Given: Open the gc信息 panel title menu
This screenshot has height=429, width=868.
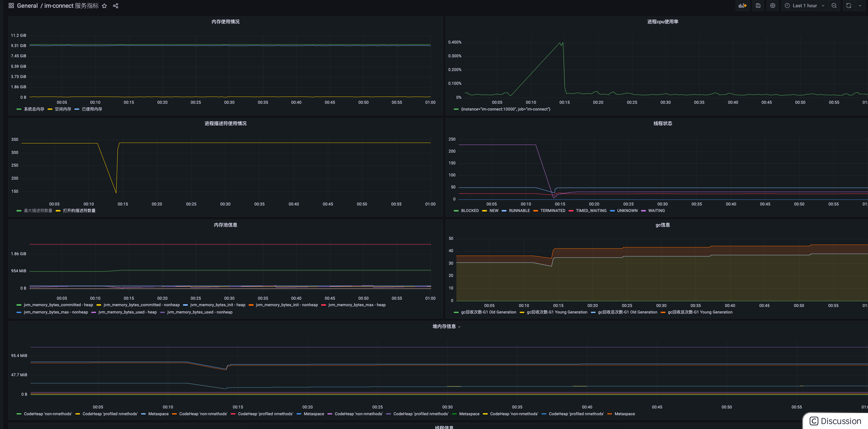Looking at the screenshot, I should (x=662, y=225).
